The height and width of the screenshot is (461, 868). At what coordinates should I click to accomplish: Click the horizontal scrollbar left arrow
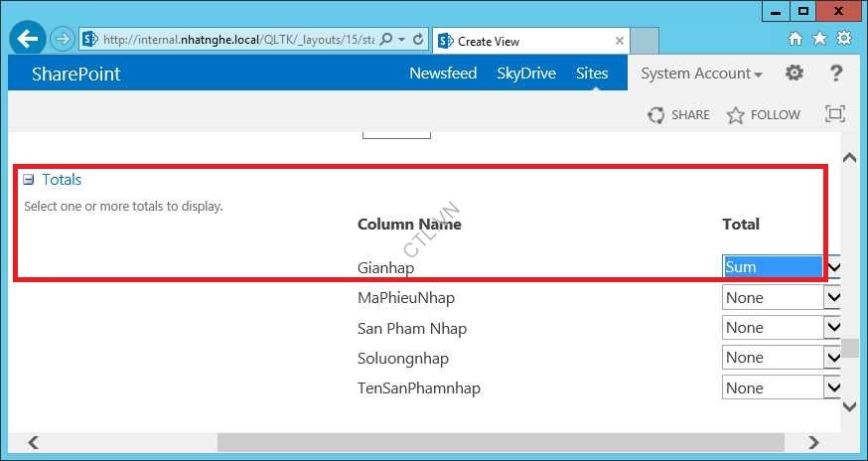tap(33, 442)
